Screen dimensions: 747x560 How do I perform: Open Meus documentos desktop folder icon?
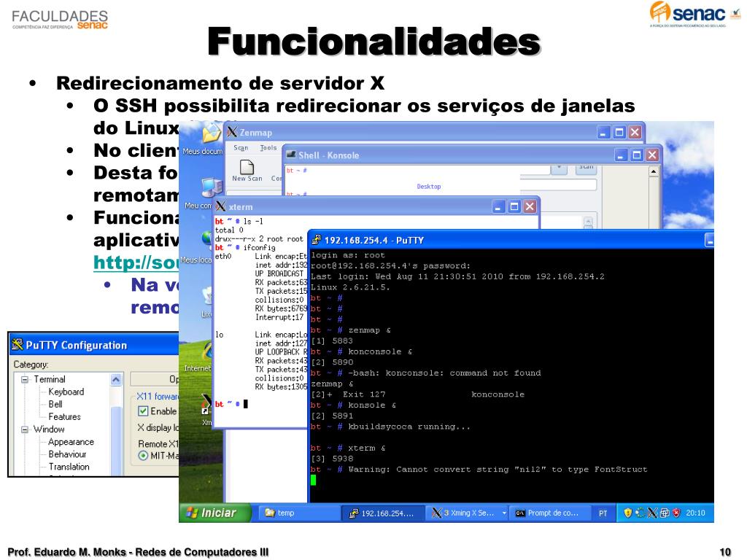tap(212, 133)
